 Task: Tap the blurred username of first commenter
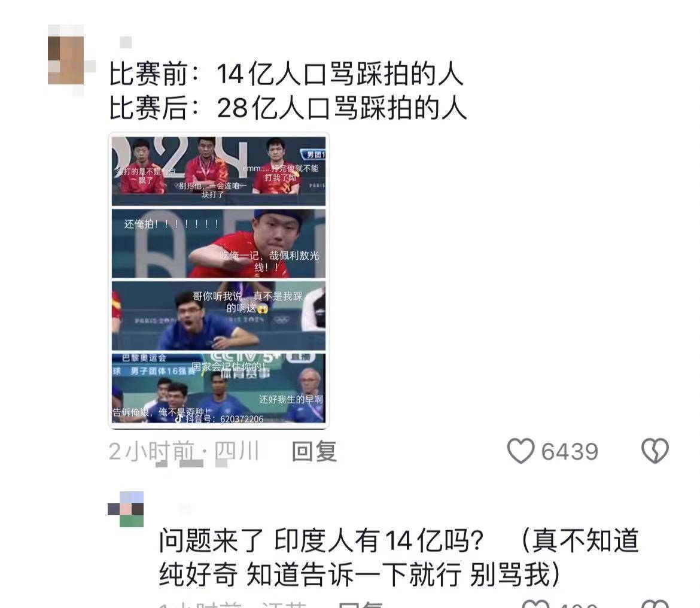coord(126,42)
